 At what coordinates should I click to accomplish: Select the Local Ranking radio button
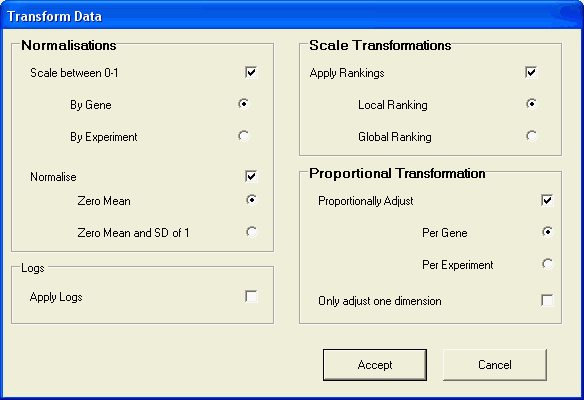532,104
